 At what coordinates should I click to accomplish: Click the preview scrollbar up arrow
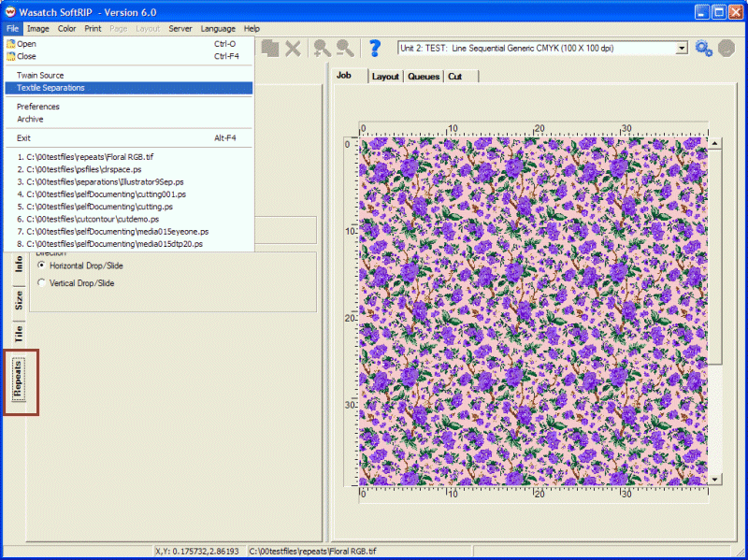(x=714, y=143)
